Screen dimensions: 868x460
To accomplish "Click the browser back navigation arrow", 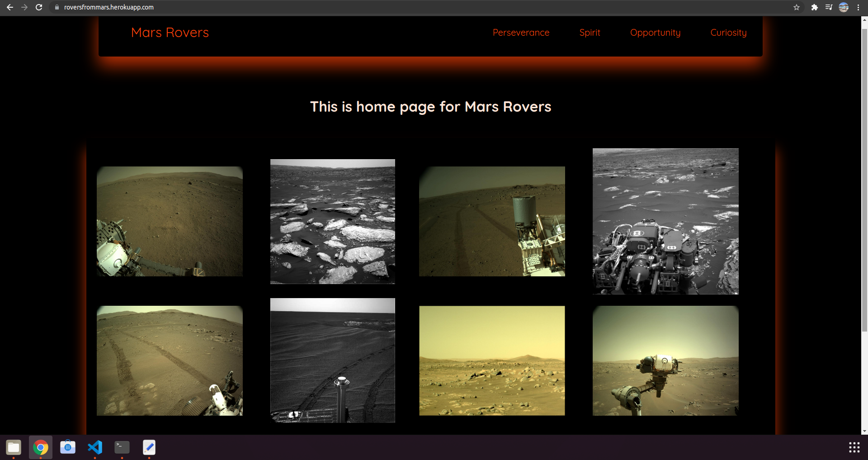I will point(9,7).
